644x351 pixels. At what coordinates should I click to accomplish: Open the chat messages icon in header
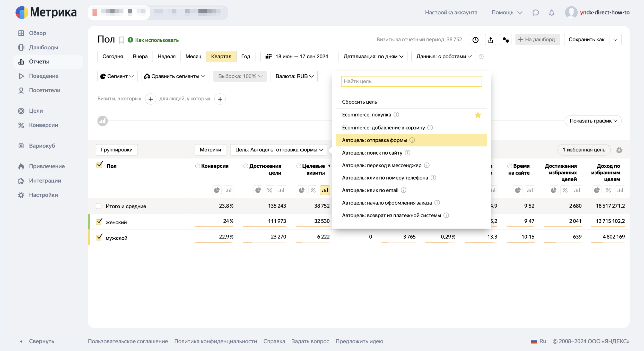coord(536,13)
